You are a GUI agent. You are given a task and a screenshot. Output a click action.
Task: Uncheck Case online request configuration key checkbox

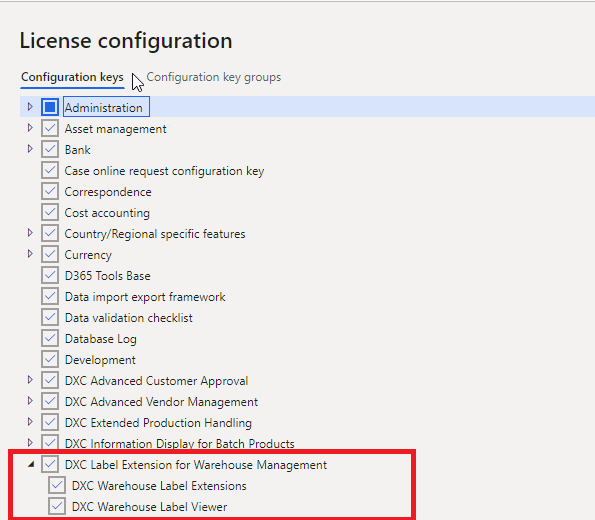click(50, 170)
